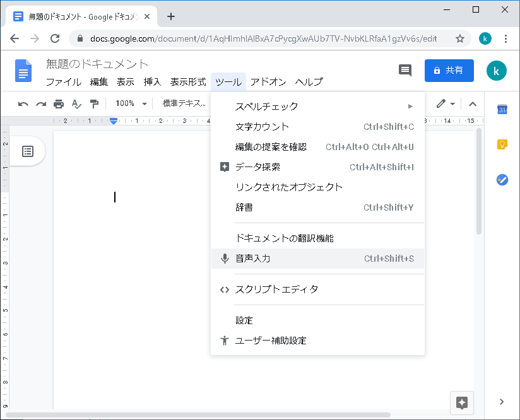Select the paint format roller icon
Screen dimensions: 520x420
(x=94, y=103)
